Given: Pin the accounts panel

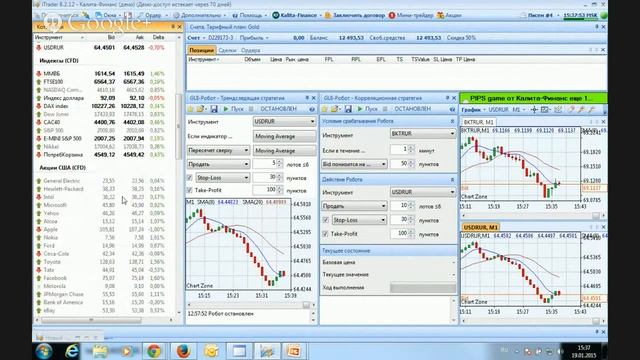Looking at the screenshot, I should 597,27.
